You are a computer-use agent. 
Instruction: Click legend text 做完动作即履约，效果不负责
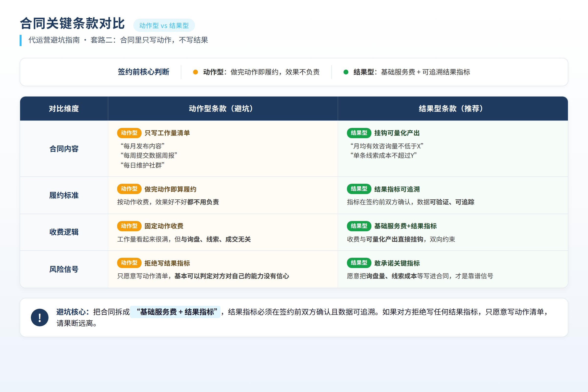click(x=275, y=72)
